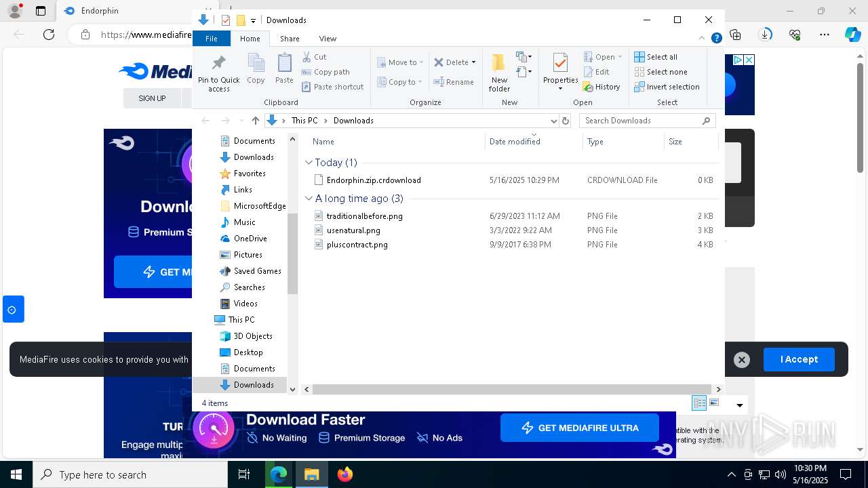Screen dimensions: 868x488
Task: Collapse the Today (1) group
Action: (309, 163)
